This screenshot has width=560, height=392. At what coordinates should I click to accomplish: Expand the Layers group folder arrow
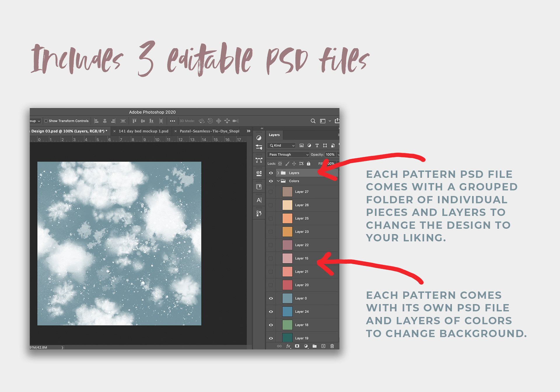[278, 173]
